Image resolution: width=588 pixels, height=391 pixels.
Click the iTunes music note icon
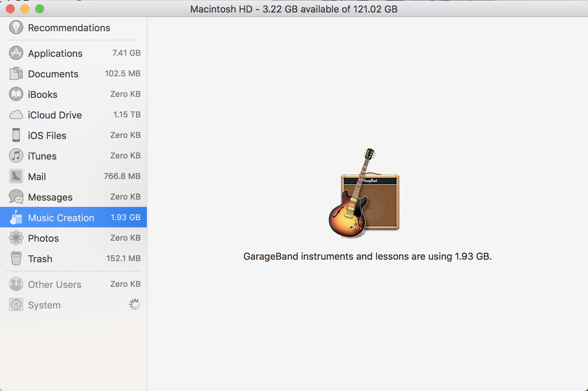click(16, 156)
